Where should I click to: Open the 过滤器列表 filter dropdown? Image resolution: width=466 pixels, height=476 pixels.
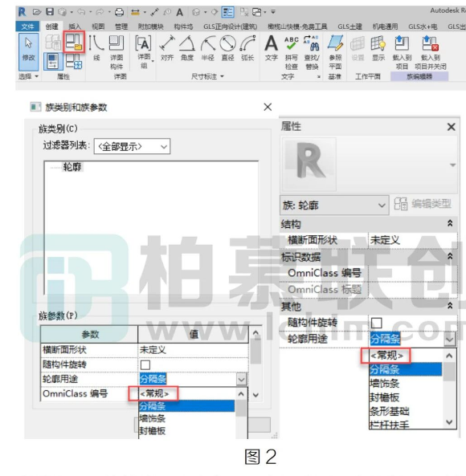[x=132, y=147]
